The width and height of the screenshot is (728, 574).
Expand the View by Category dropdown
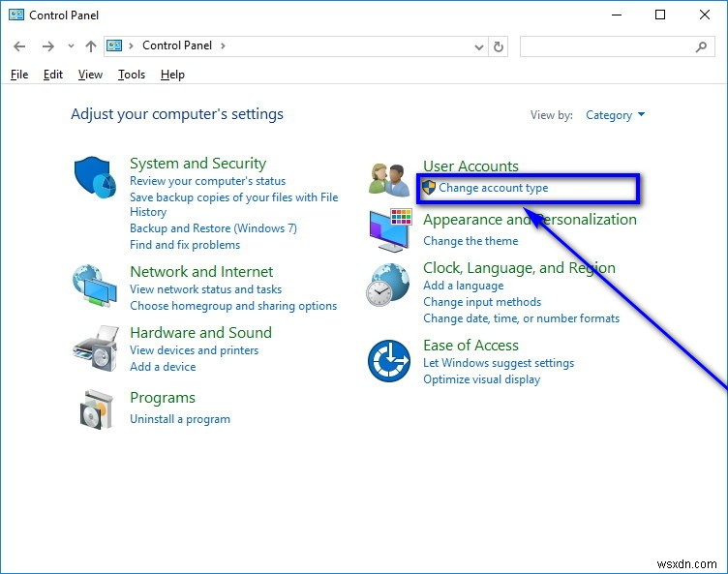click(615, 115)
